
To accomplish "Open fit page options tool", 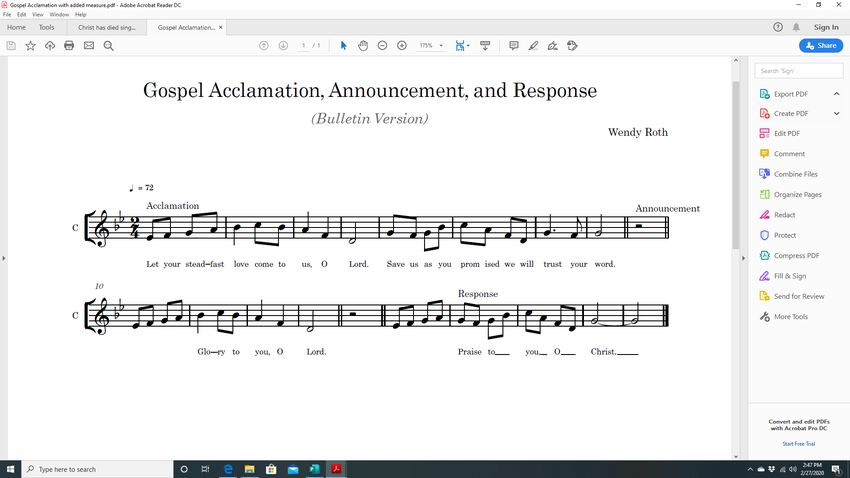I will [462, 46].
